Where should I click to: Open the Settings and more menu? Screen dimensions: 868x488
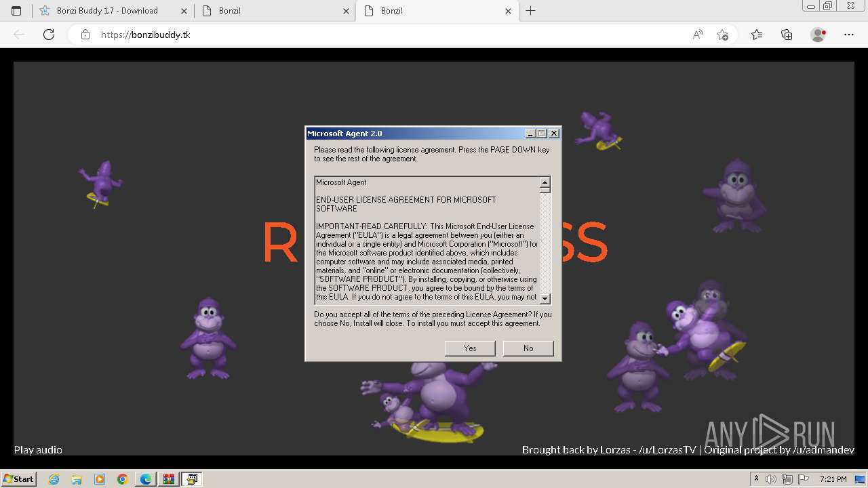click(x=848, y=35)
